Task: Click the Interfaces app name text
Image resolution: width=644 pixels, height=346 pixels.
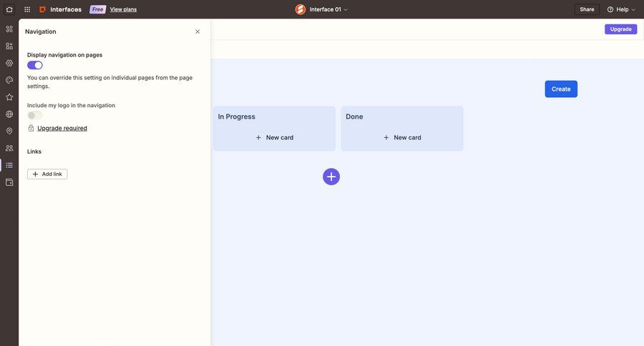Action: click(66, 9)
